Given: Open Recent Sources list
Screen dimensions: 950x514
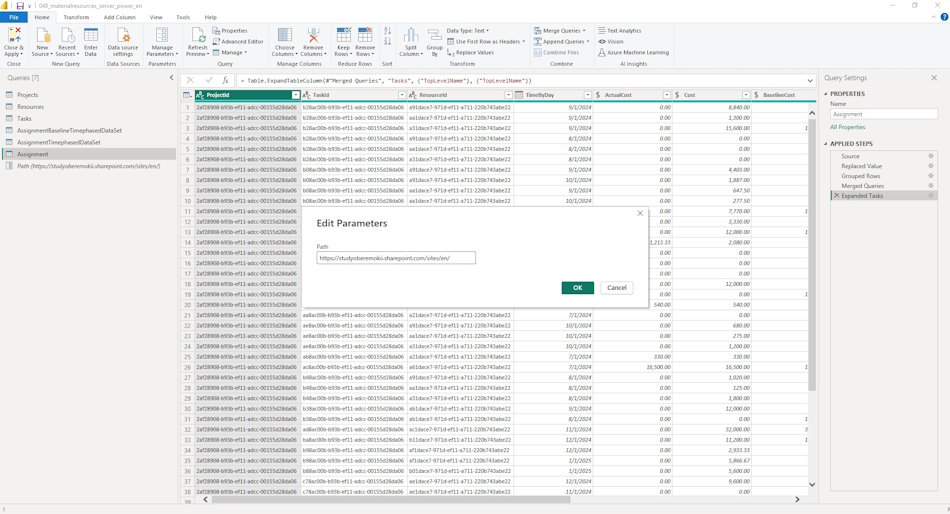Looking at the screenshot, I should pos(67,42).
